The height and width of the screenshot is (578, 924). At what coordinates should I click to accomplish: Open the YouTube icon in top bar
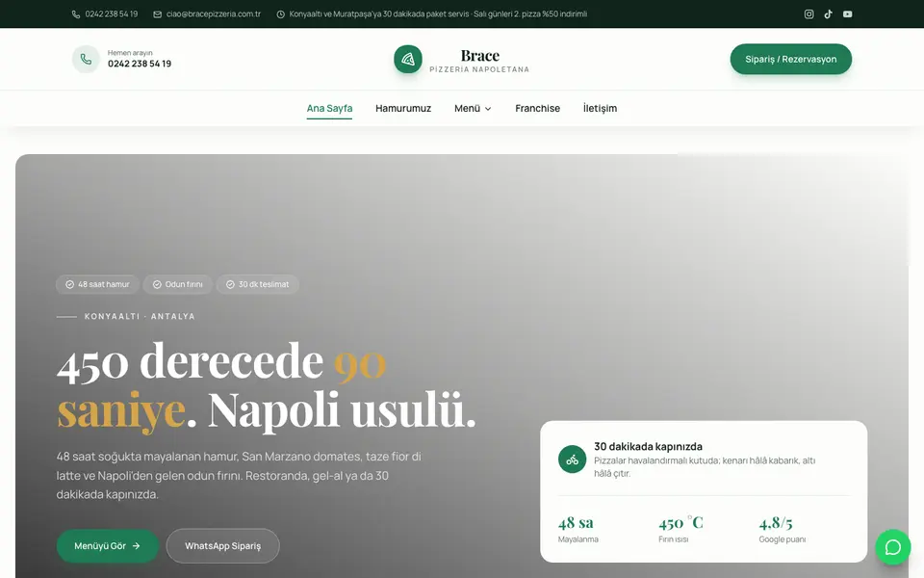(847, 14)
